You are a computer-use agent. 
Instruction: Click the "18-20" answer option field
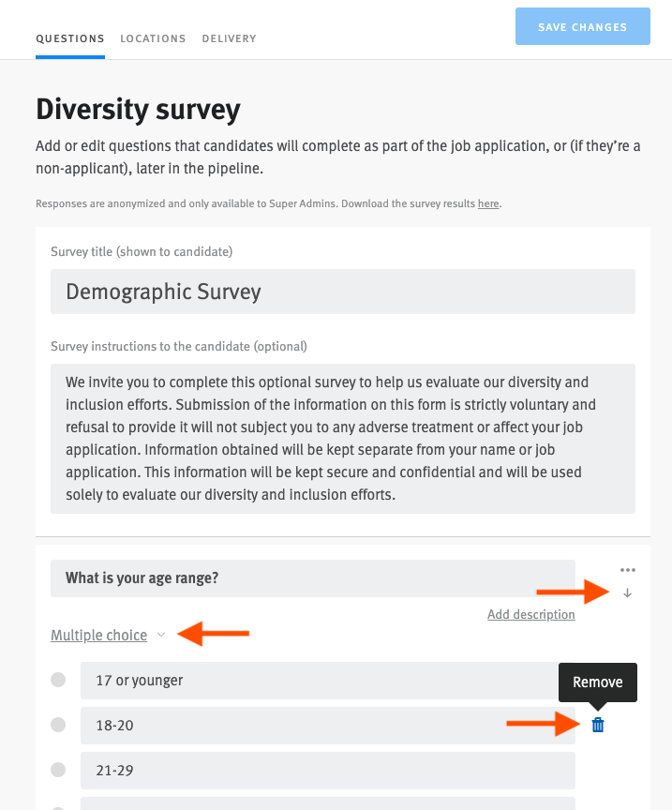[326, 725]
